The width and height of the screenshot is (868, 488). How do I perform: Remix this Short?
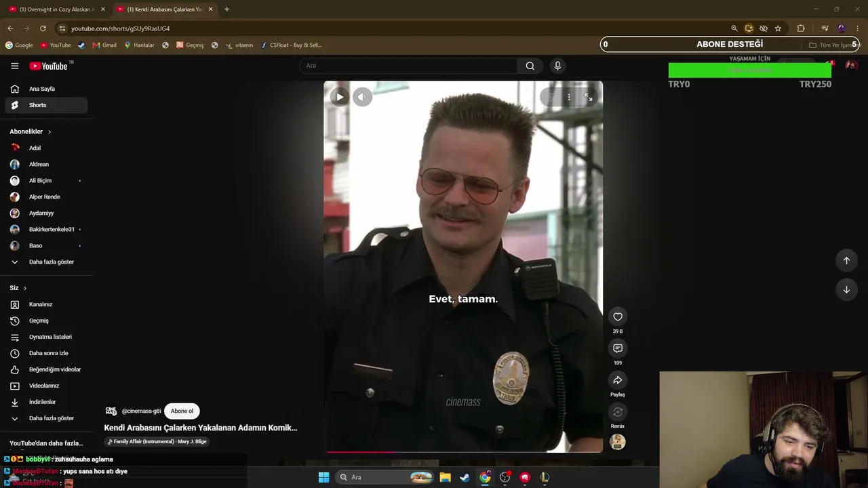(x=618, y=412)
